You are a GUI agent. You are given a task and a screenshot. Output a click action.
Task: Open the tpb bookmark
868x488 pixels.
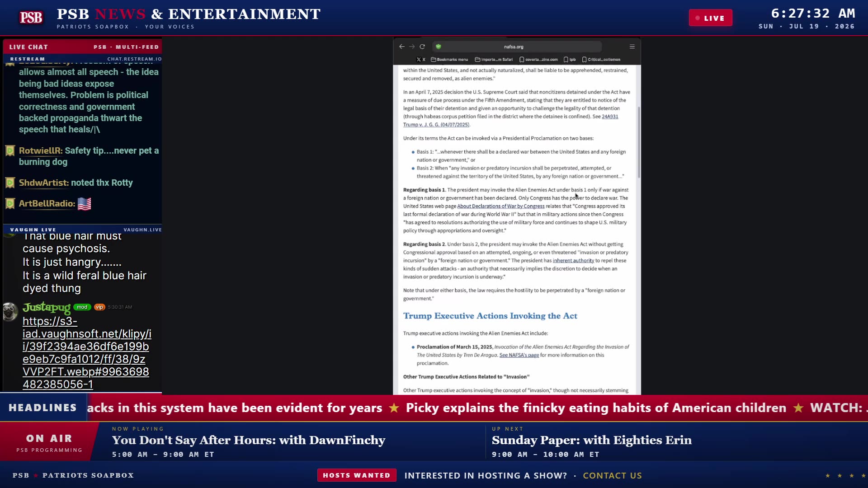(570, 60)
